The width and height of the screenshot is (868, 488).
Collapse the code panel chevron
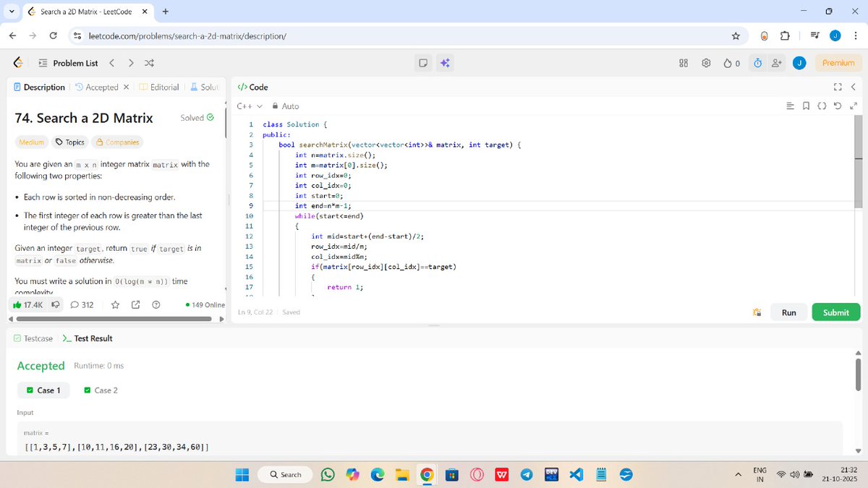pos(853,87)
